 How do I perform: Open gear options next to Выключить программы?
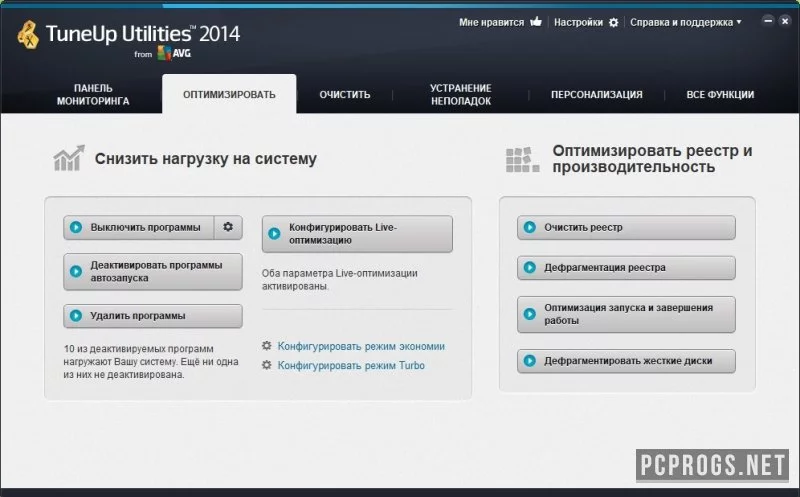click(x=228, y=227)
